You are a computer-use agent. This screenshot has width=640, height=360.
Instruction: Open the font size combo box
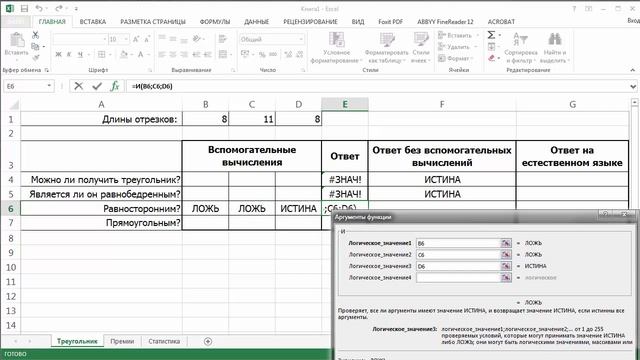click(118, 39)
